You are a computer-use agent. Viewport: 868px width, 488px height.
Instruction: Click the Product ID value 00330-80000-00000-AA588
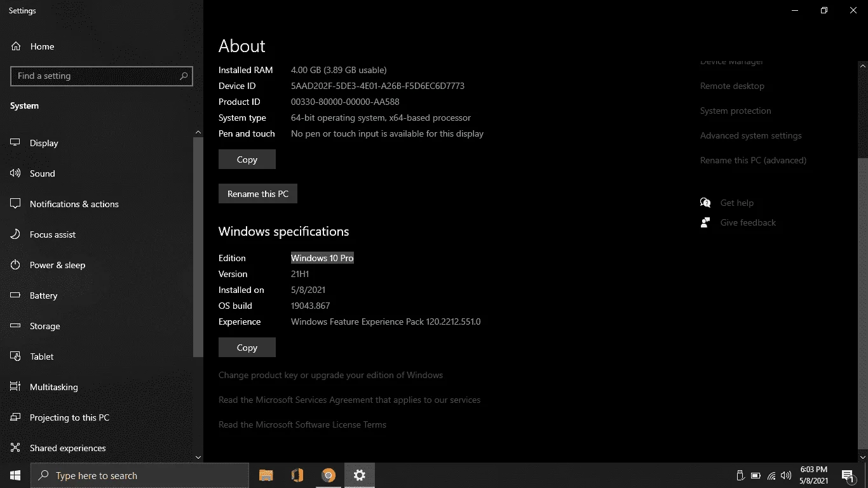click(345, 102)
